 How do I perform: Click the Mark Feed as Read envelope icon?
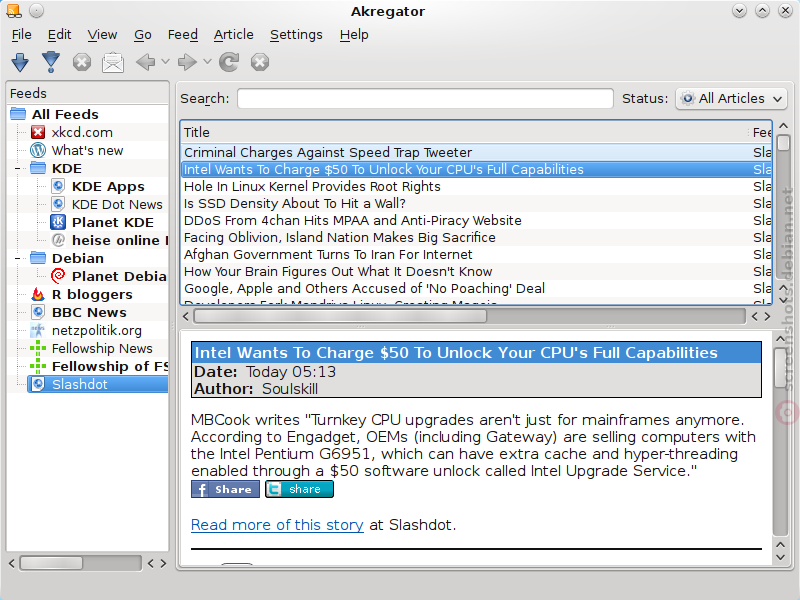coord(113,62)
